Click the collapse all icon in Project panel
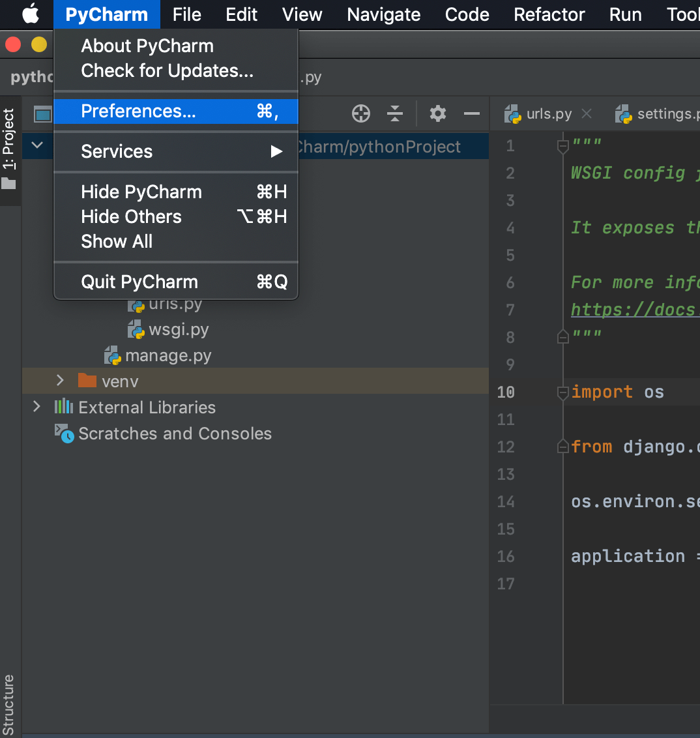Image resolution: width=700 pixels, height=738 pixels. (395, 114)
